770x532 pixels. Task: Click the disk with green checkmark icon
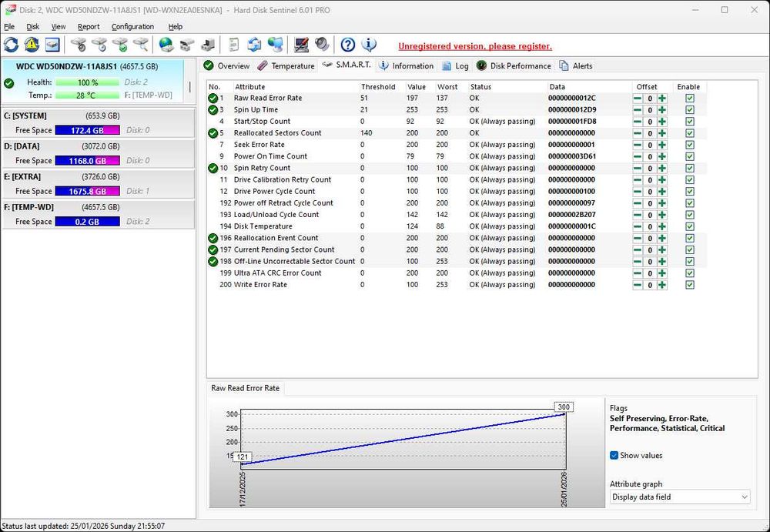pyautogui.click(x=119, y=45)
